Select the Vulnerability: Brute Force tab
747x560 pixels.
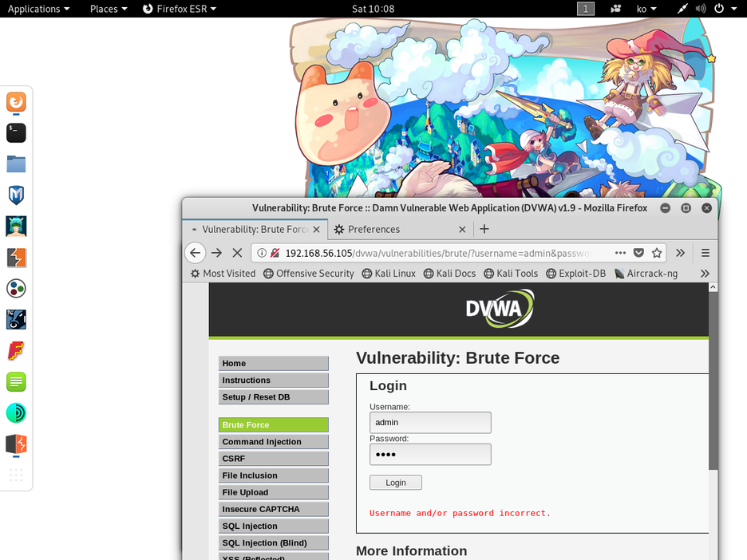255,229
